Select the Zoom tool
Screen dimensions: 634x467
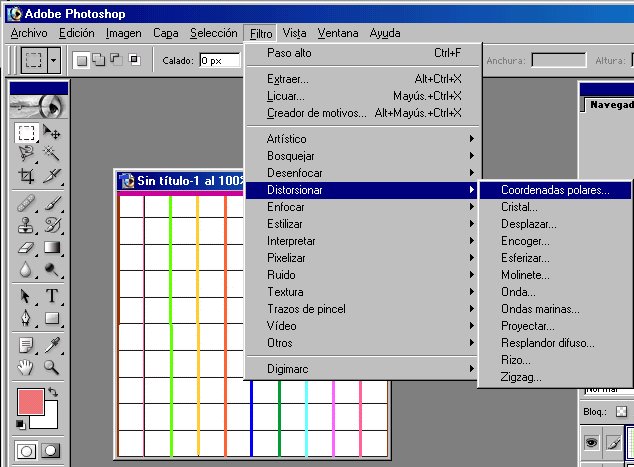52,367
